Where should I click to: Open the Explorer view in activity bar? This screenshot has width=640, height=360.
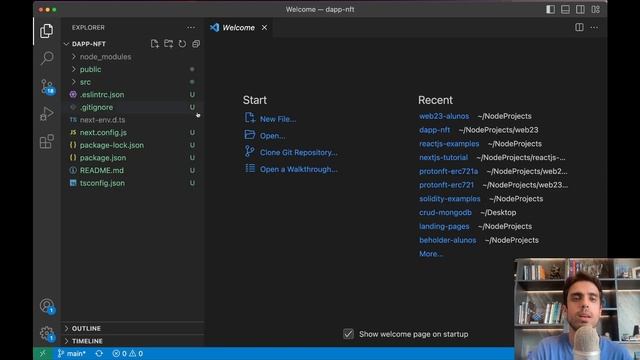click(x=47, y=31)
